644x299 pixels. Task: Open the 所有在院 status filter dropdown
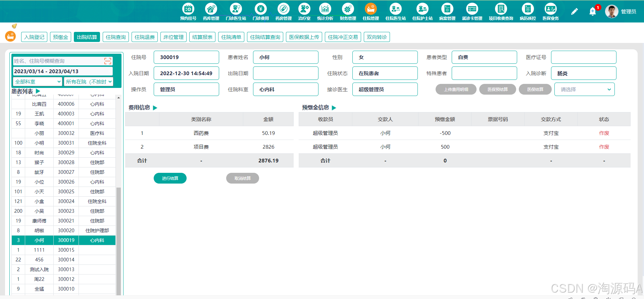click(x=89, y=82)
